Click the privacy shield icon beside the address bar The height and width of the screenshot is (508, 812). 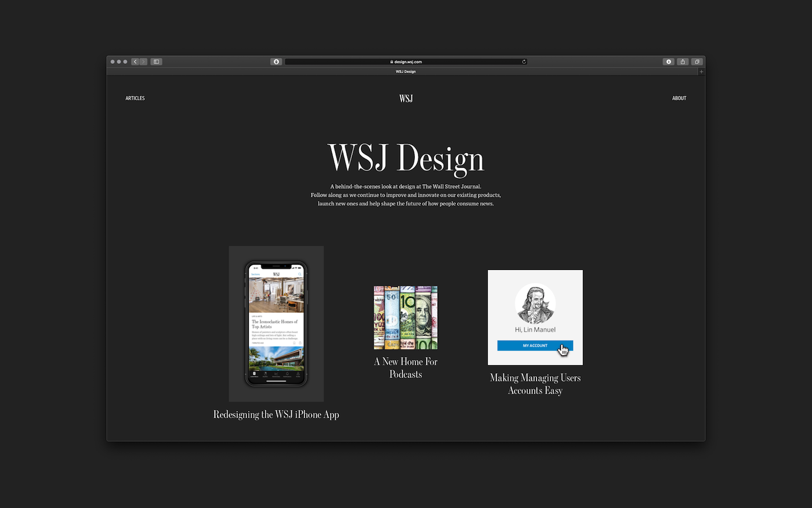[x=276, y=62]
